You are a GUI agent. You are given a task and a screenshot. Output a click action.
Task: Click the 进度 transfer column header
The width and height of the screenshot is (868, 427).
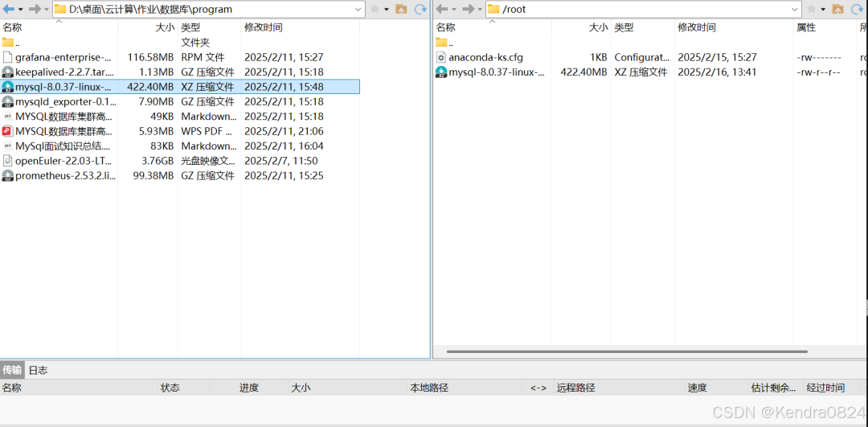coord(248,388)
